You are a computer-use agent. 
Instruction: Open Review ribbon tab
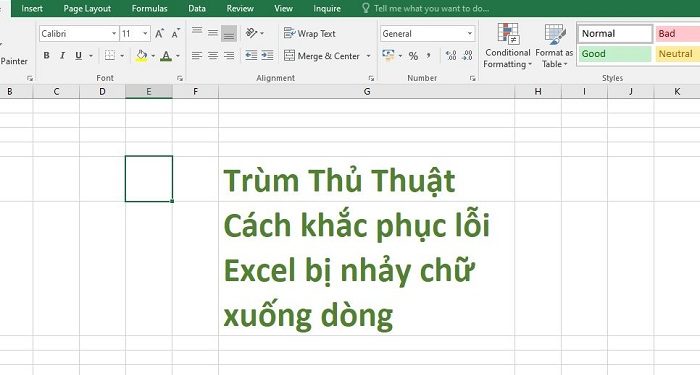[x=240, y=8]
